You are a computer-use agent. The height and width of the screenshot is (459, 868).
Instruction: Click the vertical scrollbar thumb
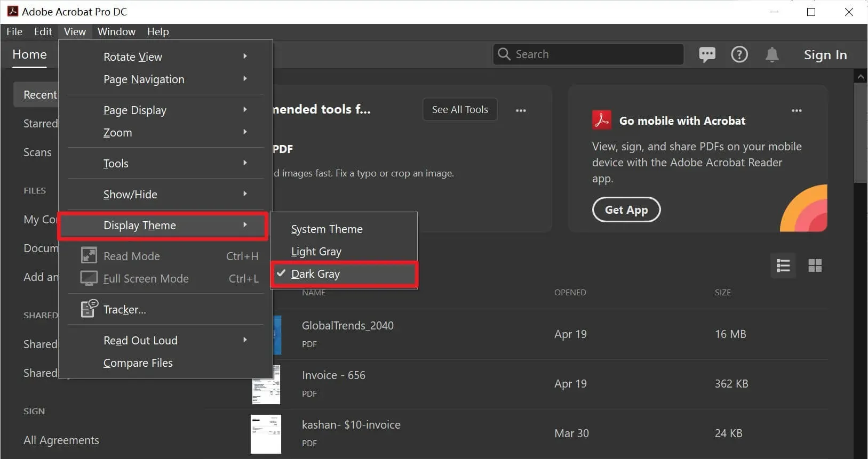(x=861, y=133)
